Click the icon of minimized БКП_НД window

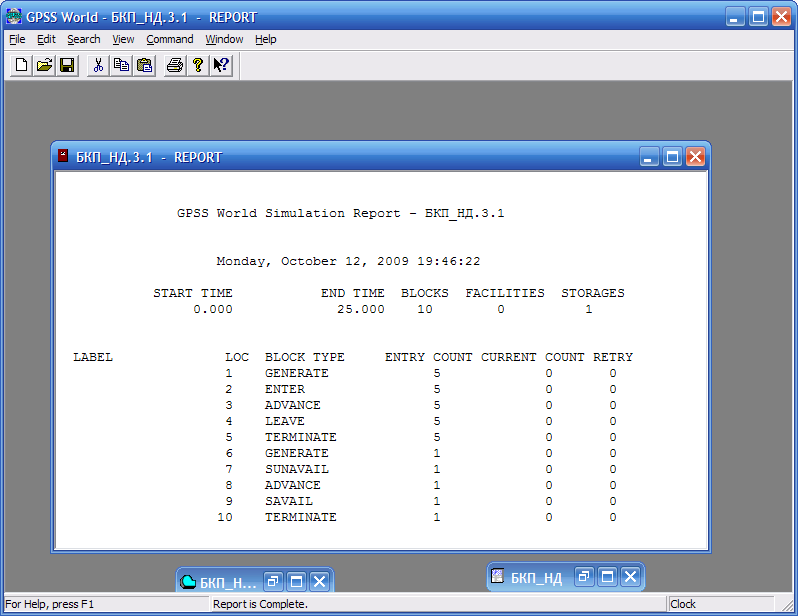(x=497, y=576)
